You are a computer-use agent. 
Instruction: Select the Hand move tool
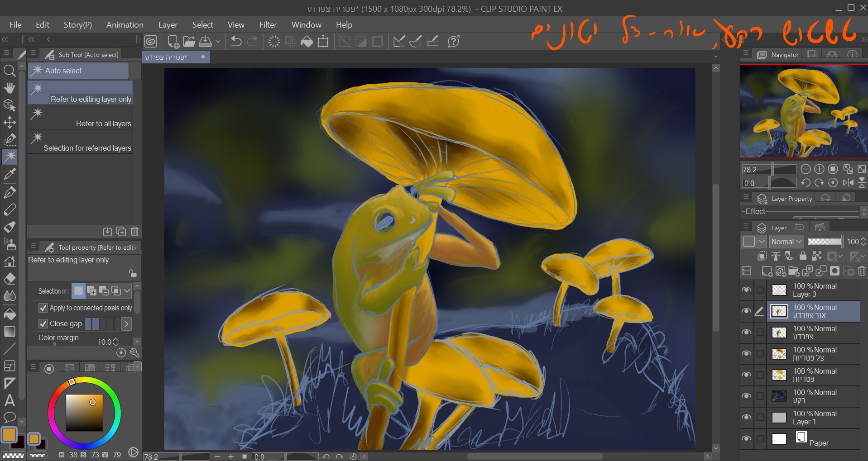(9, 88)
